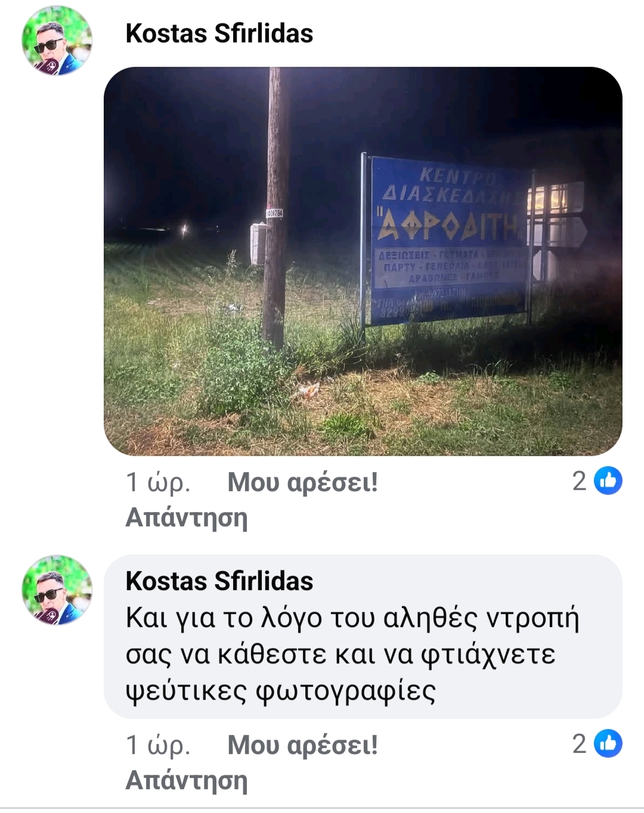The width and height of the screenshot is (644, 813).
Task: Tap the wooden utility pole in the photo
Action: [x=274, y=207]
